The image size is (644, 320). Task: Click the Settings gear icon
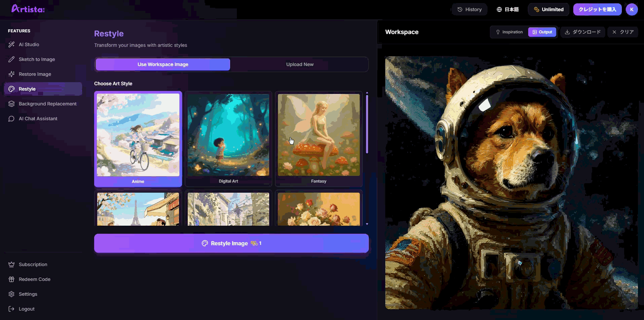(x=11, y=294)
